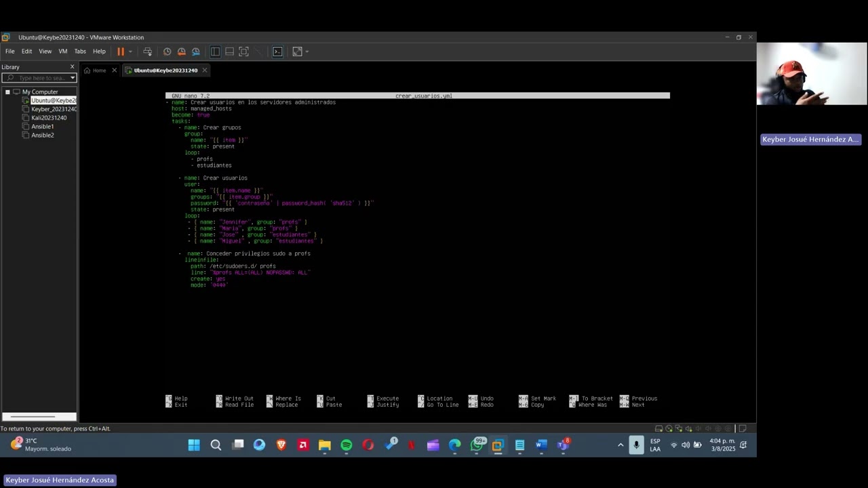The width and height of the screenshot is (868, 488).
Task: Click the loop row with name "Jennifer"
Action: 248,222
